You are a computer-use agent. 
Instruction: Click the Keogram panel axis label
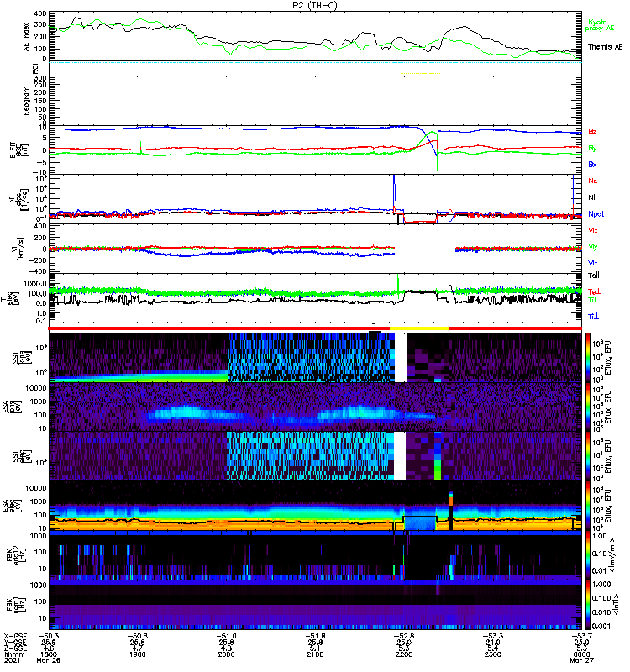[x=26, y=100]
